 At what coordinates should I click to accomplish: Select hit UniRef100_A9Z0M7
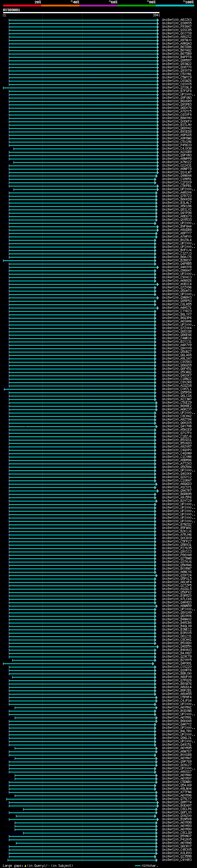tap(177, 446)
